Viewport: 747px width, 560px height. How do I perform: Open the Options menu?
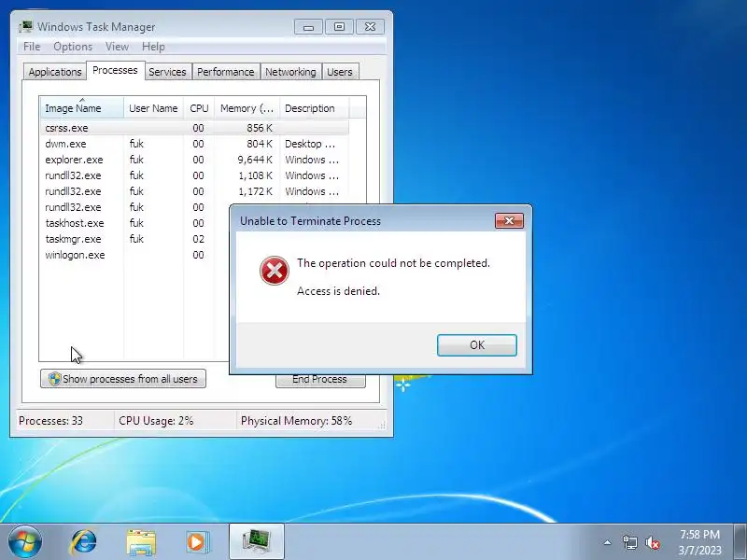[x=73, y=47]
